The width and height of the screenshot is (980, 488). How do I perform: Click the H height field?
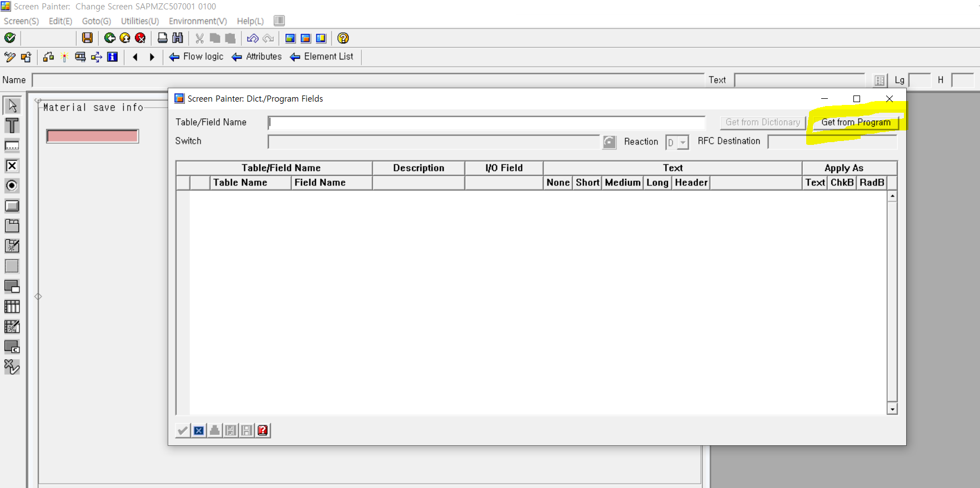point(963,81)
